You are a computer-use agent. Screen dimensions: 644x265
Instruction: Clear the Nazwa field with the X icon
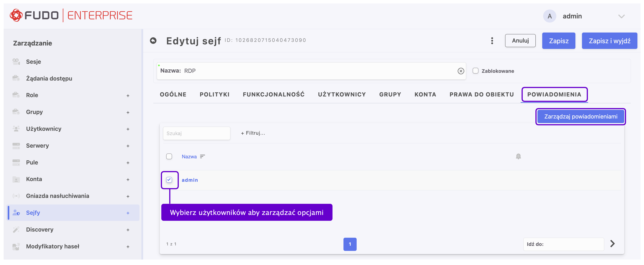tap(460, 71)
